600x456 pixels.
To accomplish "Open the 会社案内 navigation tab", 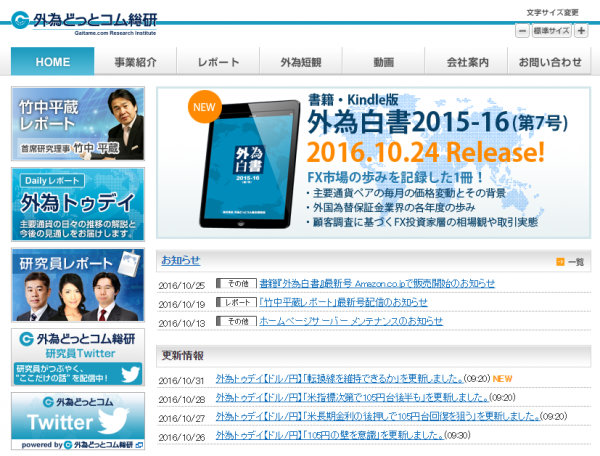I will click(x=467, y=62).
